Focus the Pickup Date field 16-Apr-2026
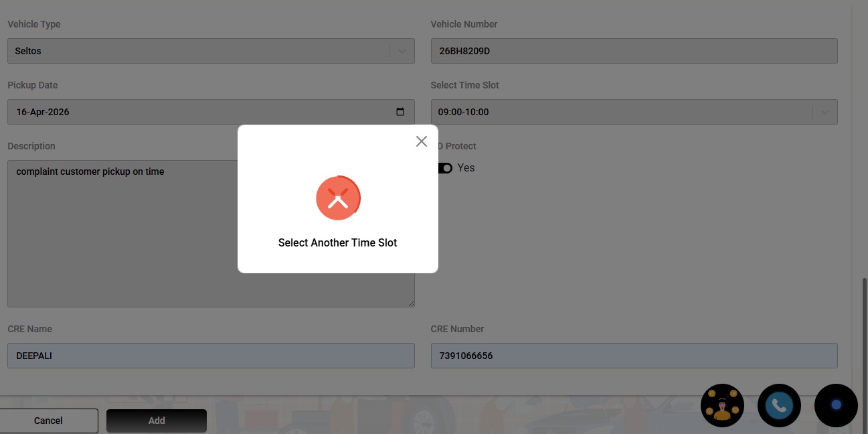Image resolution: width=868 pixels, height=434 pixels. (x=201, y=112)
